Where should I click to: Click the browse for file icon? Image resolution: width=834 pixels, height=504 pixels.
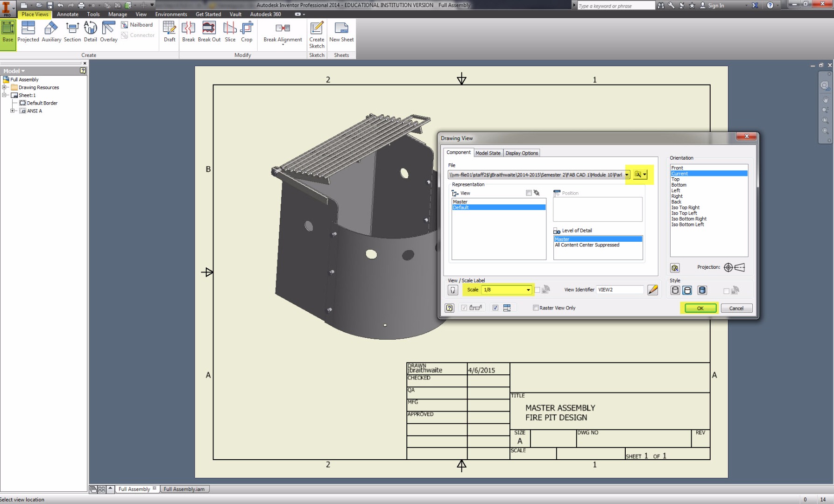point(638,175)
